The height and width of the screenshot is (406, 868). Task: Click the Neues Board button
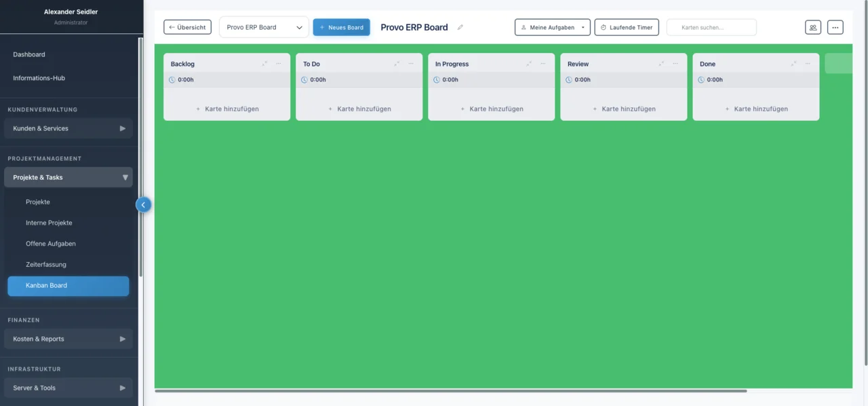pos(342,27)
